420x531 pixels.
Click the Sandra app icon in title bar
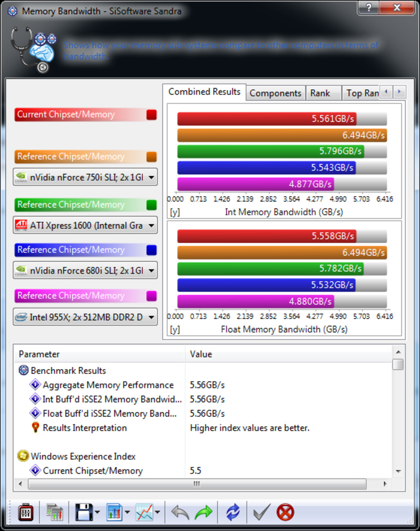tap(12, 11)
